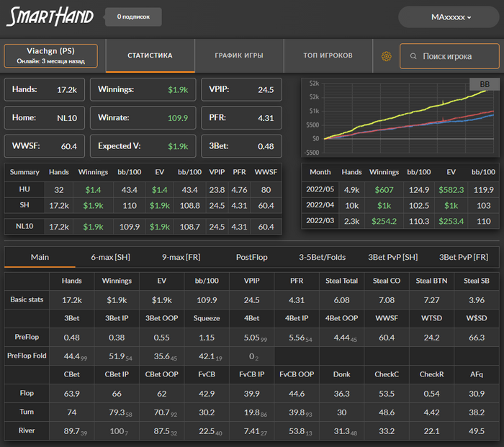The height and width of the screenshot is (447, 504).
Task: Open the orange settings gear icon
Action: coord(386,56)
